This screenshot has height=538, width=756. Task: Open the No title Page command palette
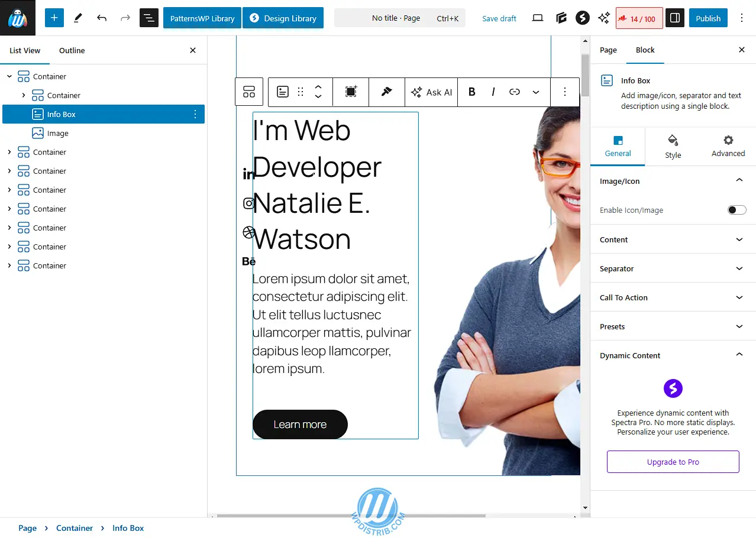point(400,18)
